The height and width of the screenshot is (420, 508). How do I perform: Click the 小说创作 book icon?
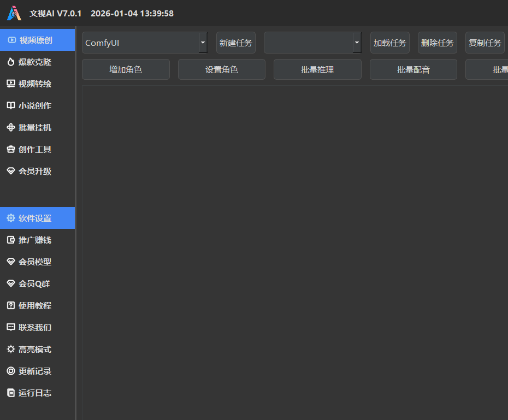[11, 105]
